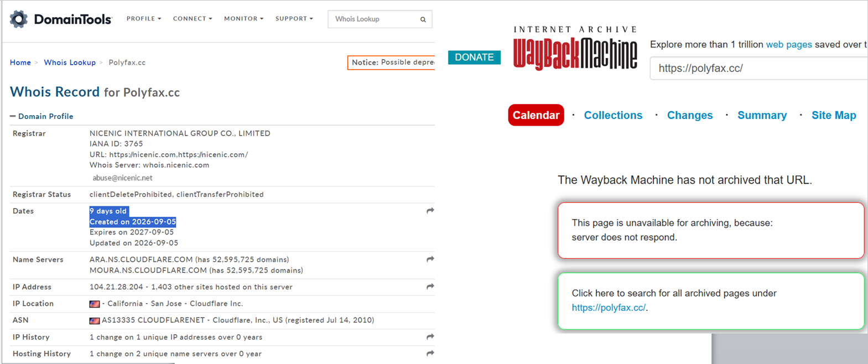This screenshot has height=364, width=868.
Task: Open the CONNECT dropdown menu
Action: tap(193, 19)
